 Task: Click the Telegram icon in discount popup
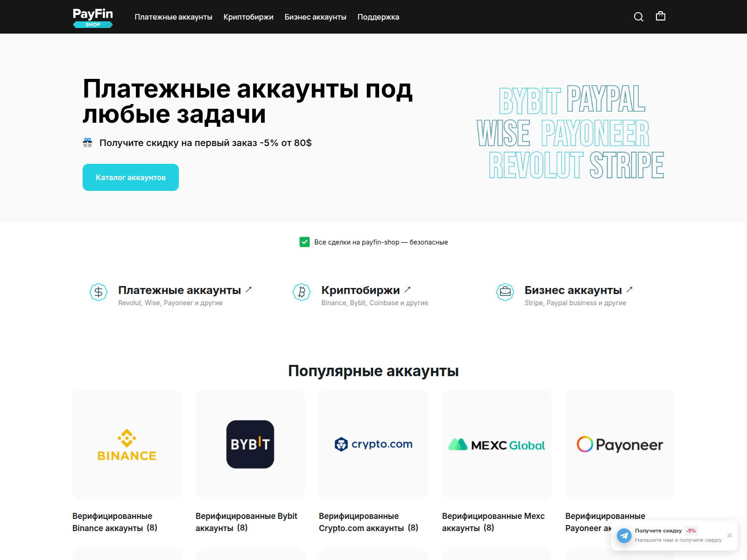(624, 535)
